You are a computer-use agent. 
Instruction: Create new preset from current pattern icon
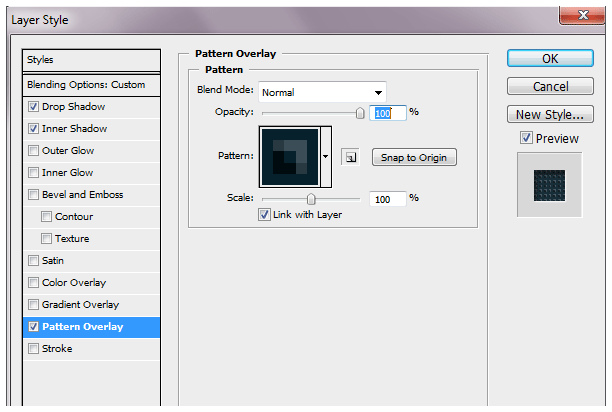349,157
